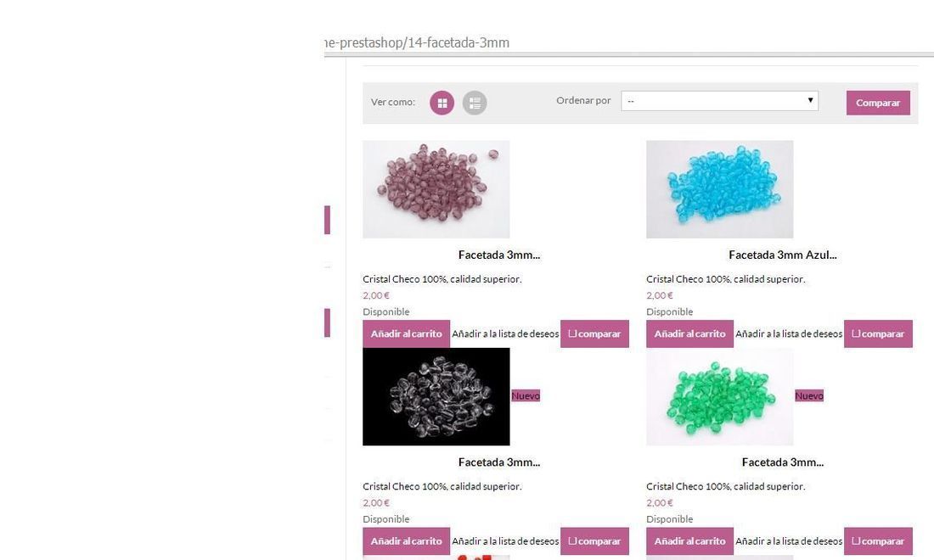Image resolution: width=934 pixels, height=560 pixels.
Task: Open green faceted beads thumbnail
Action: [719, 396]
